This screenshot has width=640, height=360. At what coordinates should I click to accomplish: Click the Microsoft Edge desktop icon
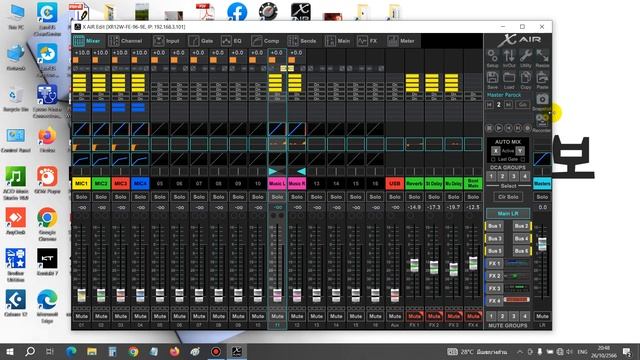pyautogui.click(x=47, y=306)
